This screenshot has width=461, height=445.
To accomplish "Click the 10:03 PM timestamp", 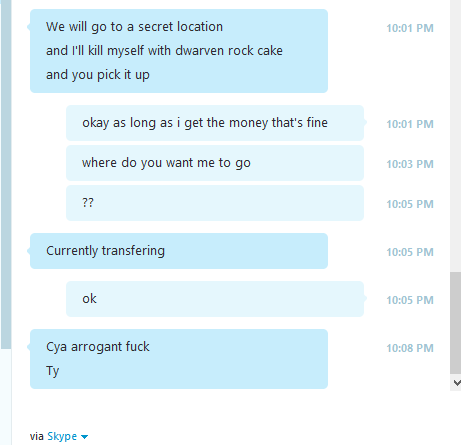I will pos(410,164).
